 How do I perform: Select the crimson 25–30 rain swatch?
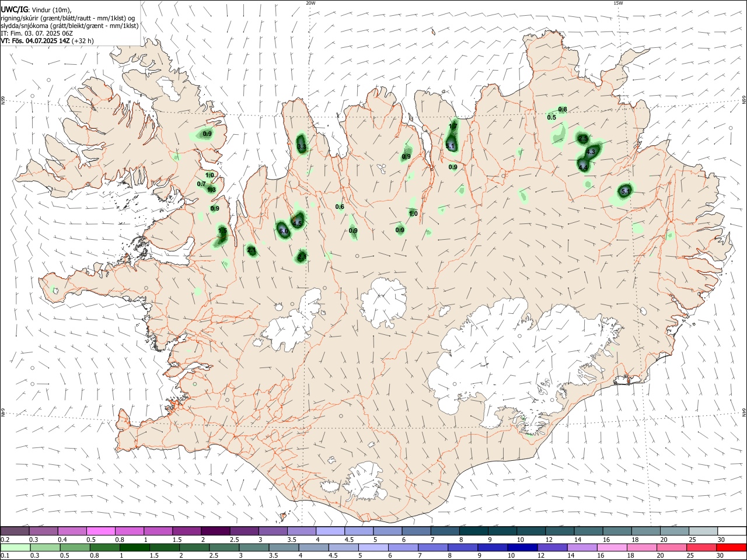click(701, 548)
